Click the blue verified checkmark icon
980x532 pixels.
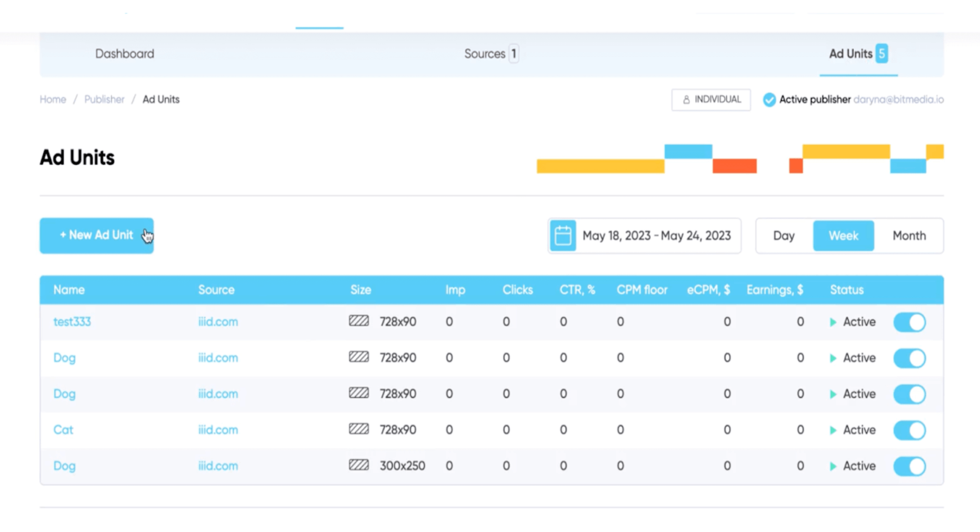point(769,99)
